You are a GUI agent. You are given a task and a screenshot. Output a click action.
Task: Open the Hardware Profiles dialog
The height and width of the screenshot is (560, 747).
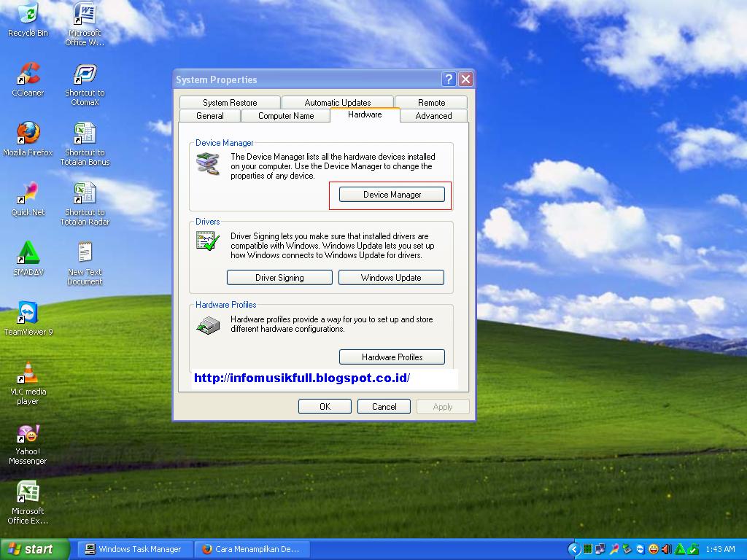tap(392, 357)
